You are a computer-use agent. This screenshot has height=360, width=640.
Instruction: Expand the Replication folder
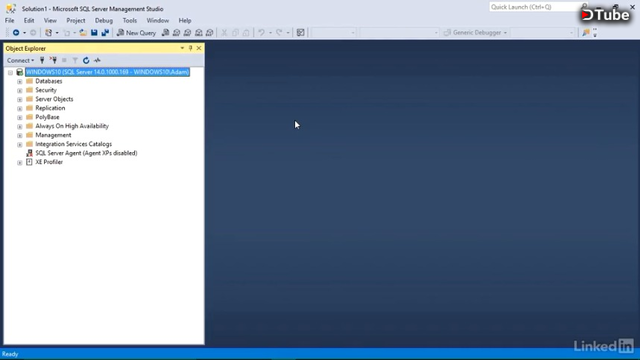(20, 108)
